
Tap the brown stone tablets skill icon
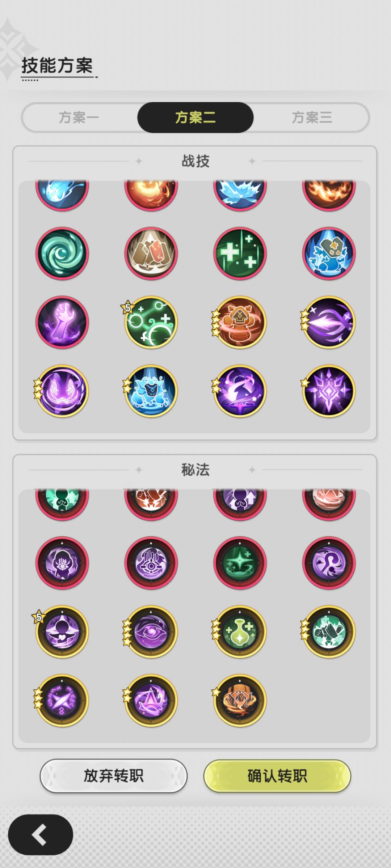(151, 253)
